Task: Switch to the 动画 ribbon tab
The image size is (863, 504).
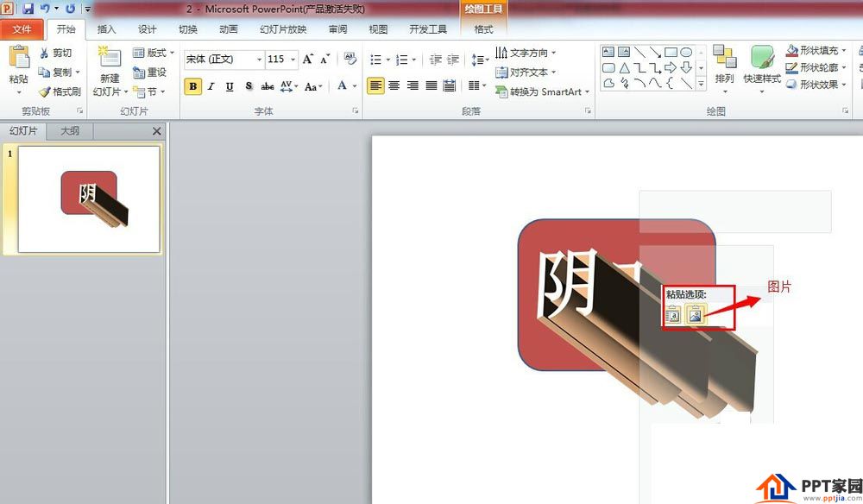Action: tap(229, 29)
